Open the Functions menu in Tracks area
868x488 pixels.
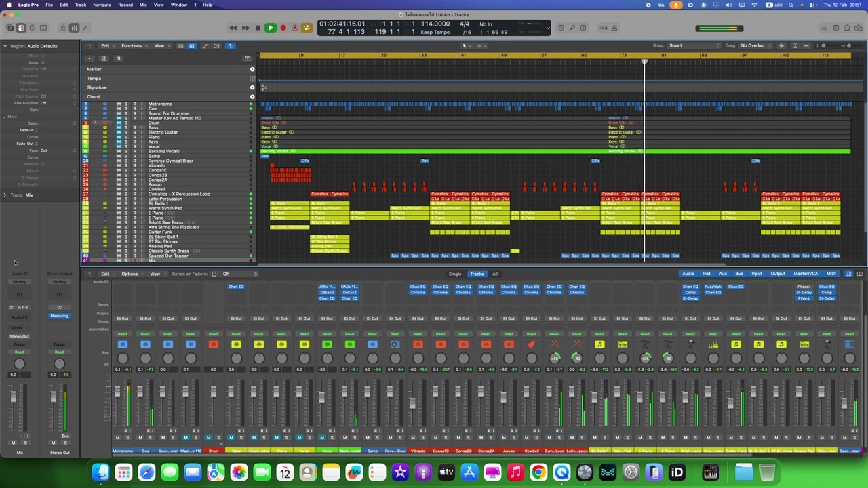tap(134, 46)
